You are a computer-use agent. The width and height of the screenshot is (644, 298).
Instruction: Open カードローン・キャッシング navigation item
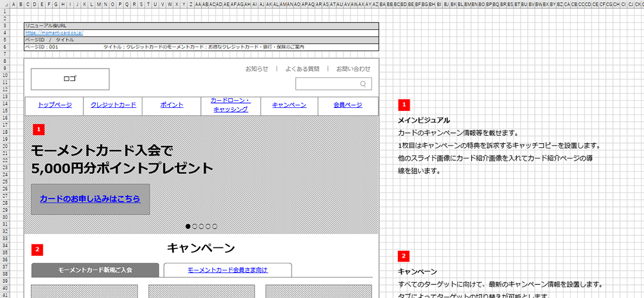tap(230, 105)
